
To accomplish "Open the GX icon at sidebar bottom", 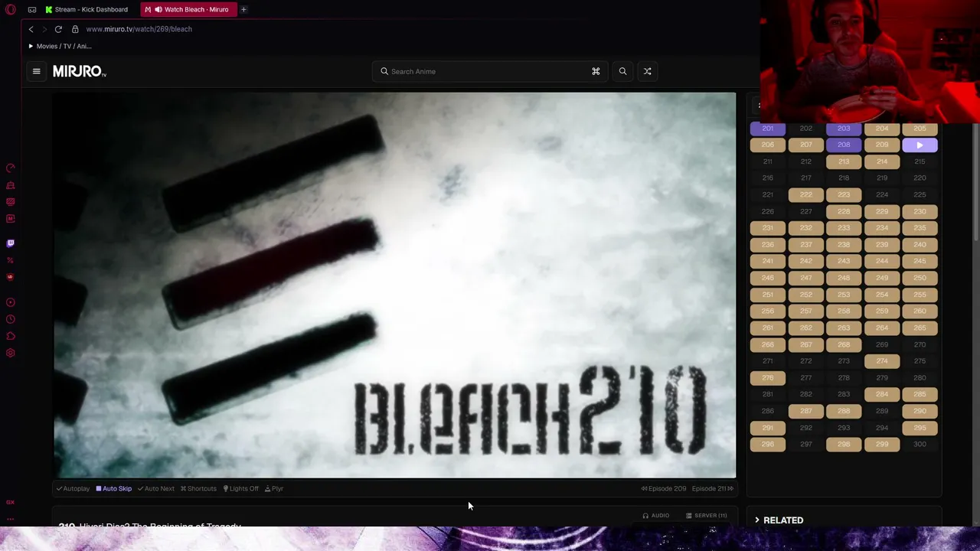I will 11,502.
